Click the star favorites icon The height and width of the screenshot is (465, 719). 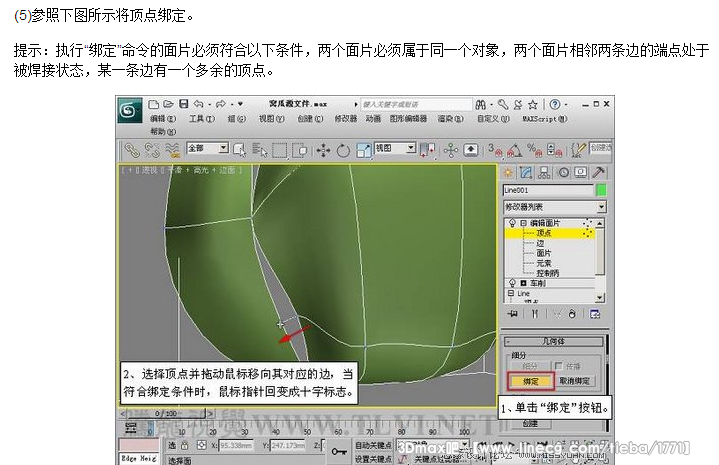coord(532,105)
